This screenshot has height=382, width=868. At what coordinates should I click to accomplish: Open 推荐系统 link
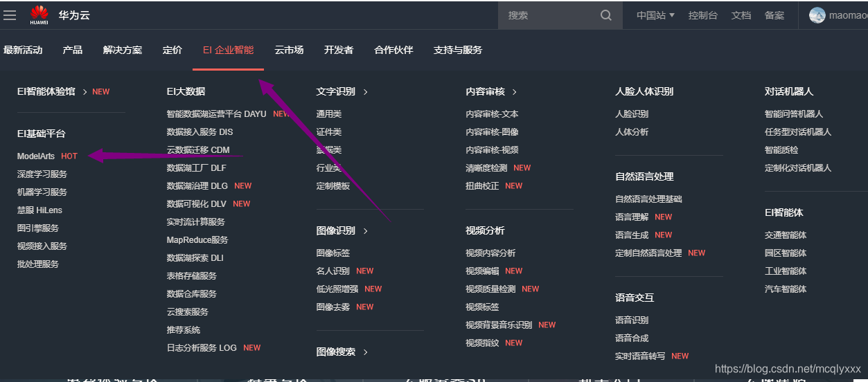(184, 330)
